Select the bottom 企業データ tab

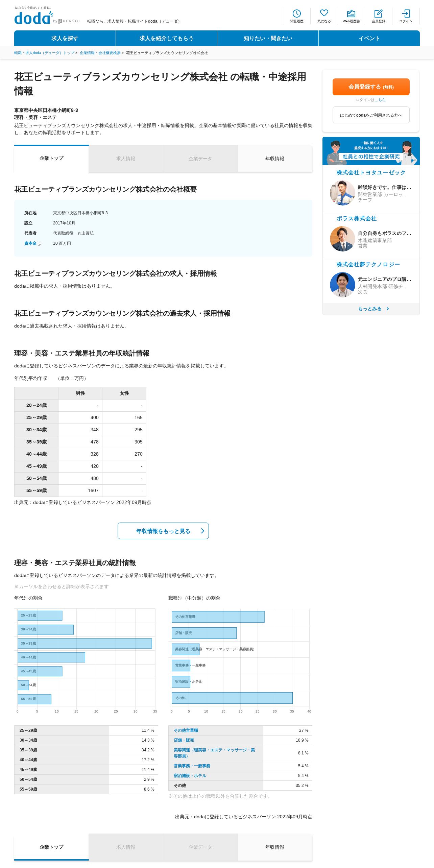coord(200,847)
